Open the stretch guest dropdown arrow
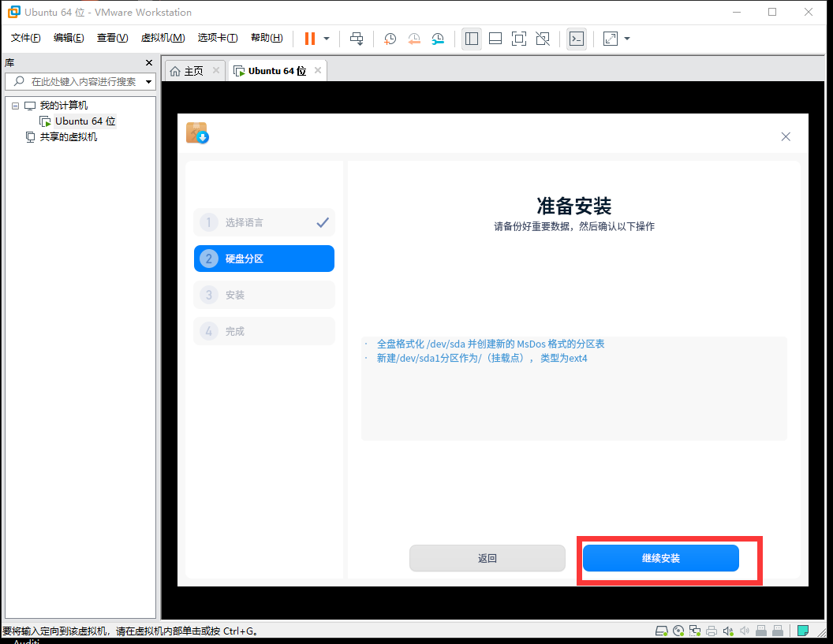833x644 pixels. [627, 38]
